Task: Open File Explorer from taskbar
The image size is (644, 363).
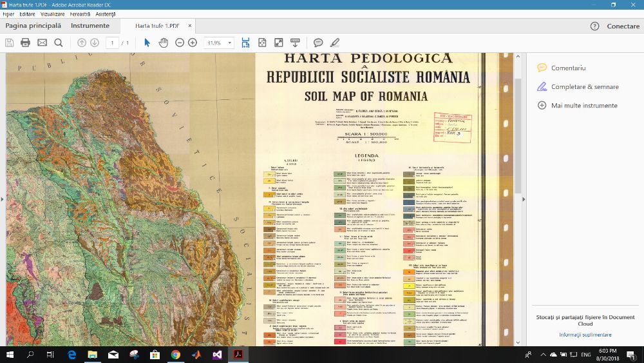Action: (x=92, y=355)
